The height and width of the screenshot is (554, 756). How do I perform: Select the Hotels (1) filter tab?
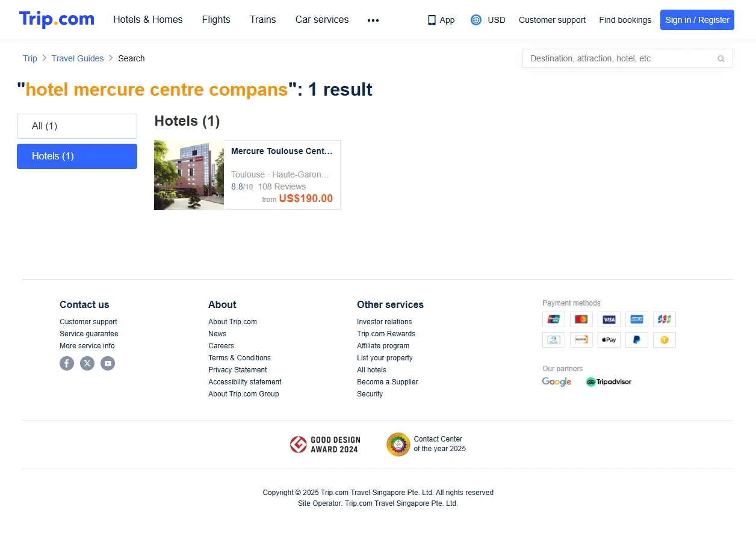(77, 156)
